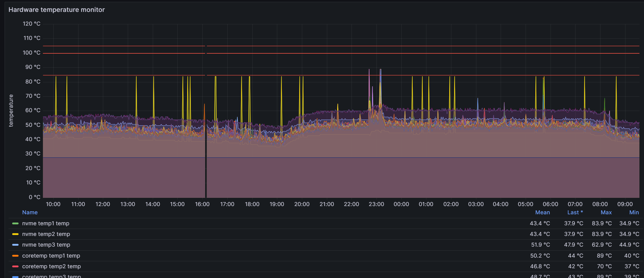This screenshot has width=644, height=278.
Task: Select the coretemp temp1 temp legend entry
Action: coord(51,256)
